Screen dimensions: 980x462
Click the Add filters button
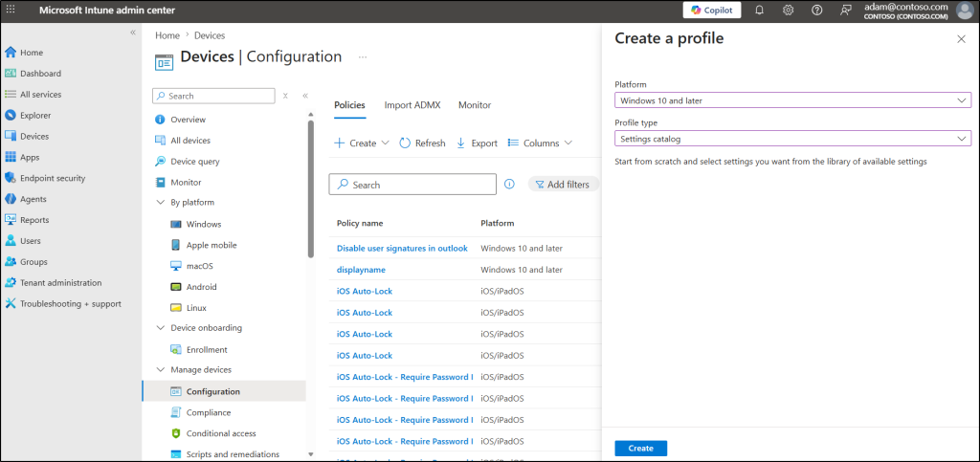(x=563, y=185)
